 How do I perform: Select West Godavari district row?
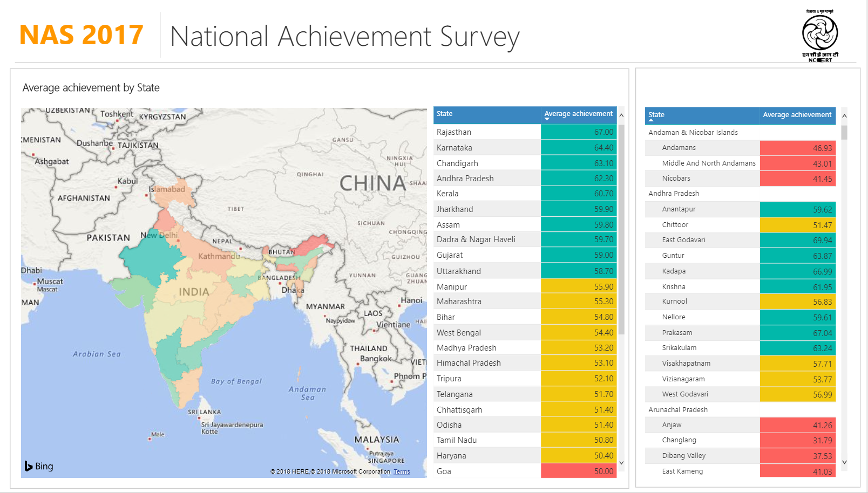(x=741, y=394)
